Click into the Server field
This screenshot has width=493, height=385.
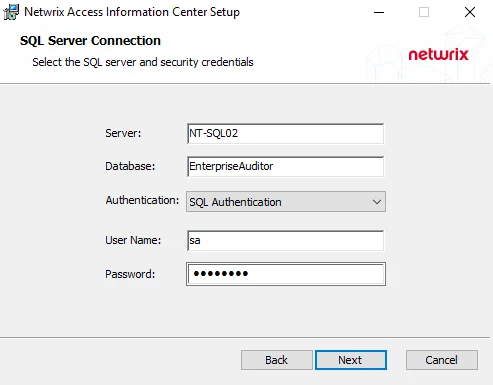(285, 134)
